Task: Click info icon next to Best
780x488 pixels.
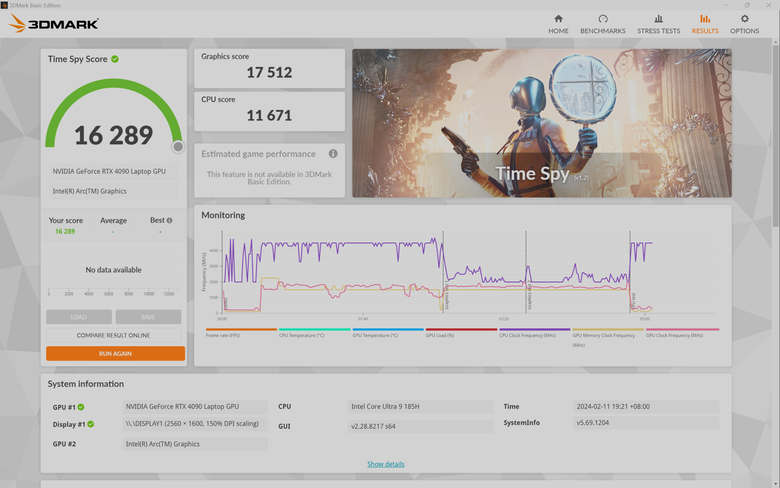Action: [x=169, y=220]
